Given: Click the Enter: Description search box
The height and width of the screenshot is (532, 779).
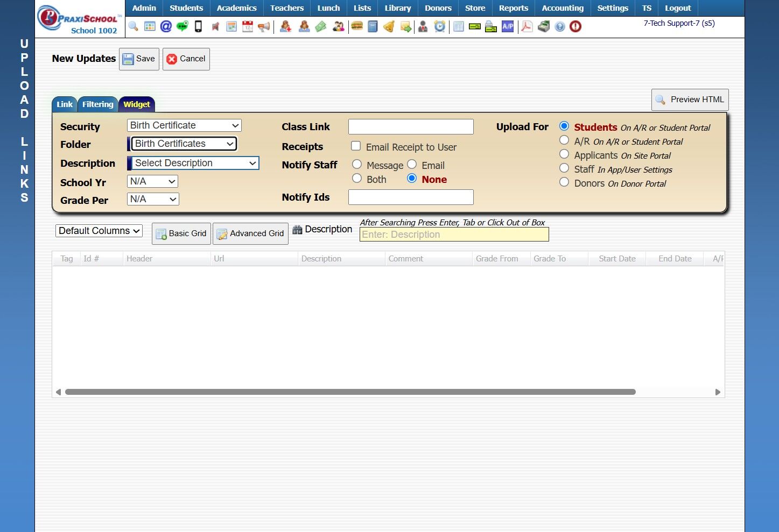Looking at the screenshot, I should [454, 235].
